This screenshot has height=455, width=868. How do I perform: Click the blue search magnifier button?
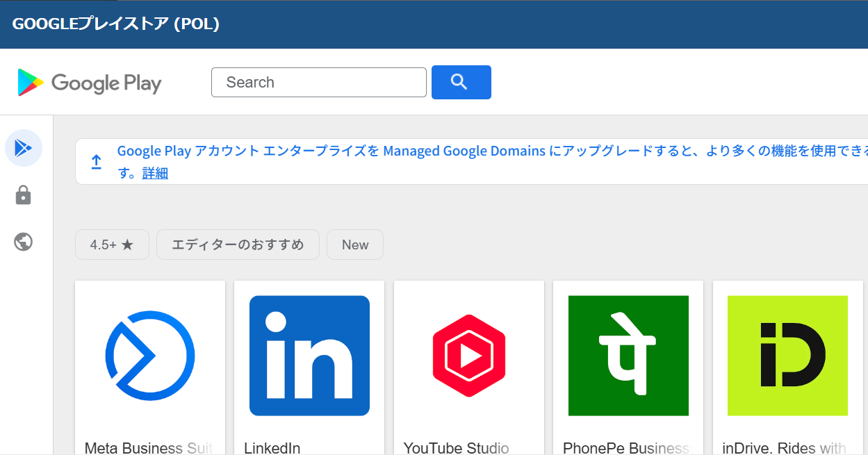tap(461, 82)
